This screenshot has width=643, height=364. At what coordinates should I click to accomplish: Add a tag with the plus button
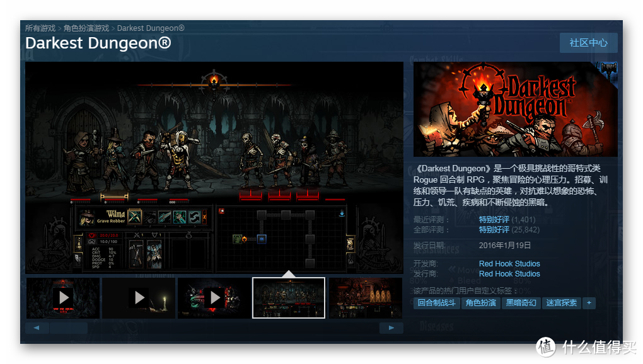589,303
